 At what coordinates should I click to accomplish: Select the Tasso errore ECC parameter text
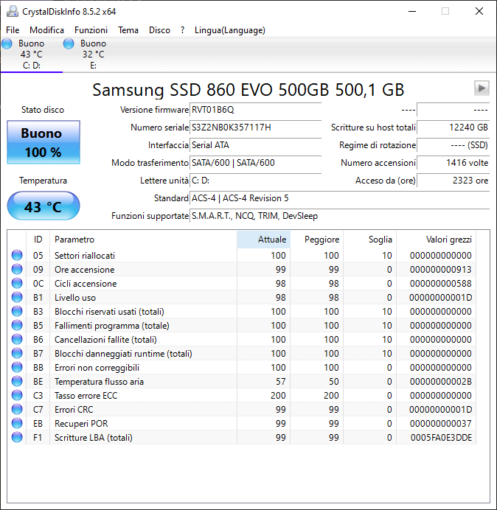click(86, 396)
